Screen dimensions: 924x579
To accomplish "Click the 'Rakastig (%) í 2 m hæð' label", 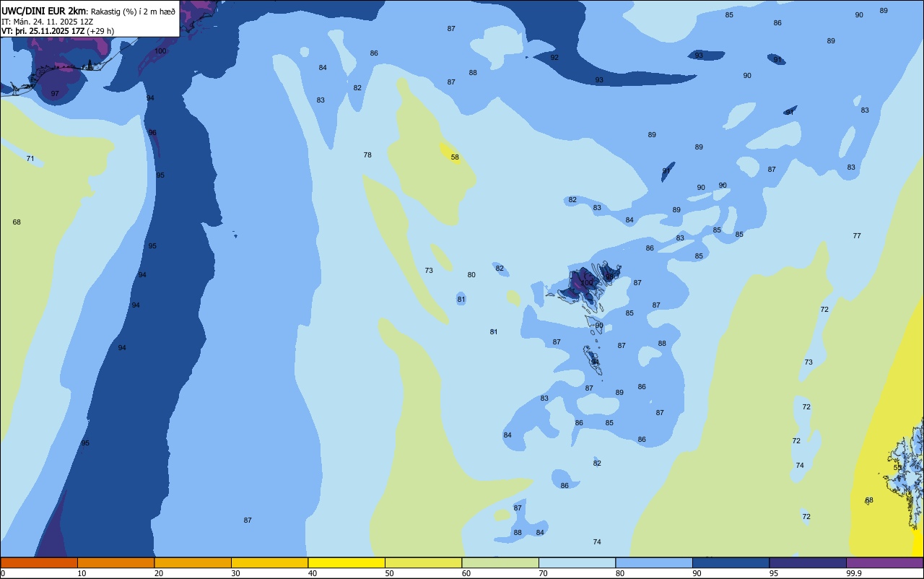I will pos(133,12).
